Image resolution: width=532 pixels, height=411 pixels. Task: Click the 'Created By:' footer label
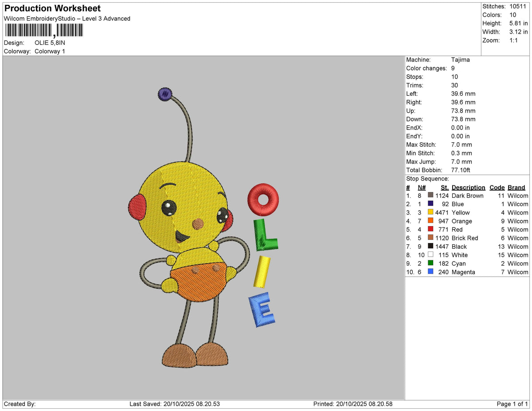pos(20,404)
